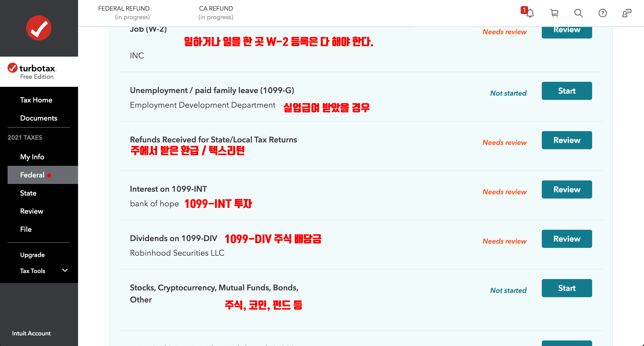
Task: Review Dividends on 1099-DIV
Action: tap(567, 239)
